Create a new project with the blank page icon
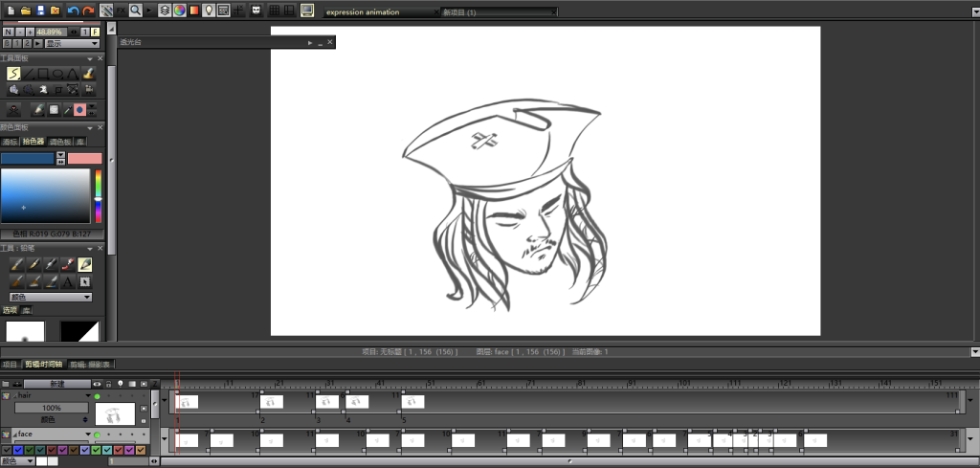 click(11, 10)
